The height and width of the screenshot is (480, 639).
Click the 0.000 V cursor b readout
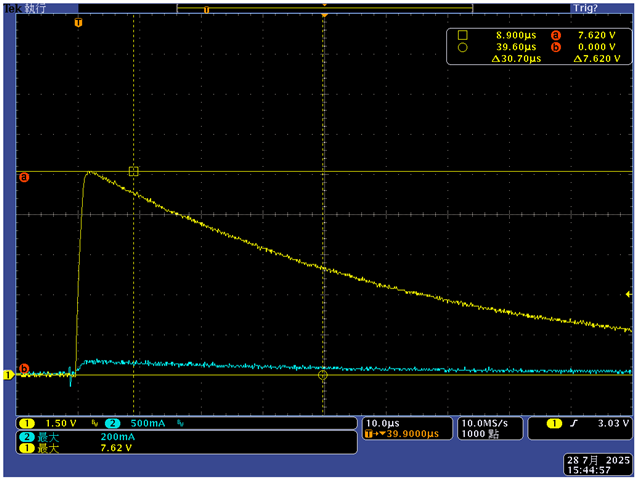(x=597, y=47)
